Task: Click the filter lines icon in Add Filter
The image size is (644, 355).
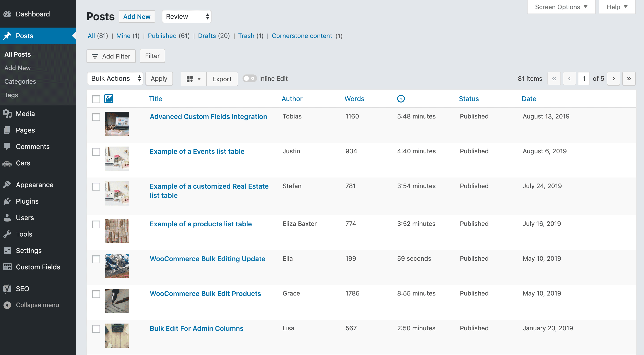Action: pyautogui.click(x=95, y=56)
